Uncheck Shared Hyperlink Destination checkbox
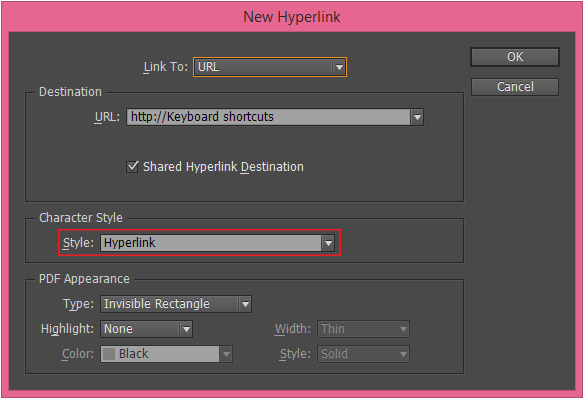This screenshot has height=399, width=584. [132, 167]
